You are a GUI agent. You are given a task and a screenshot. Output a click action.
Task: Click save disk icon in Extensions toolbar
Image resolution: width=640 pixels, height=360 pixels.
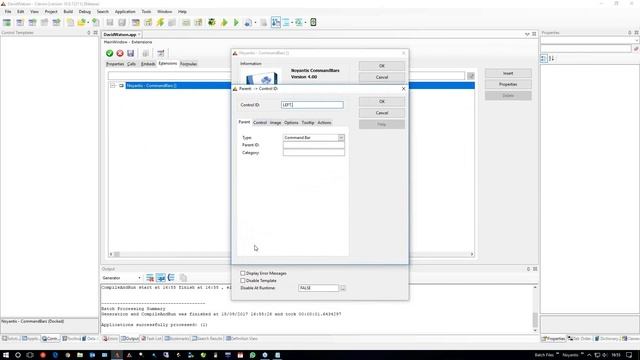pos(131,53)
